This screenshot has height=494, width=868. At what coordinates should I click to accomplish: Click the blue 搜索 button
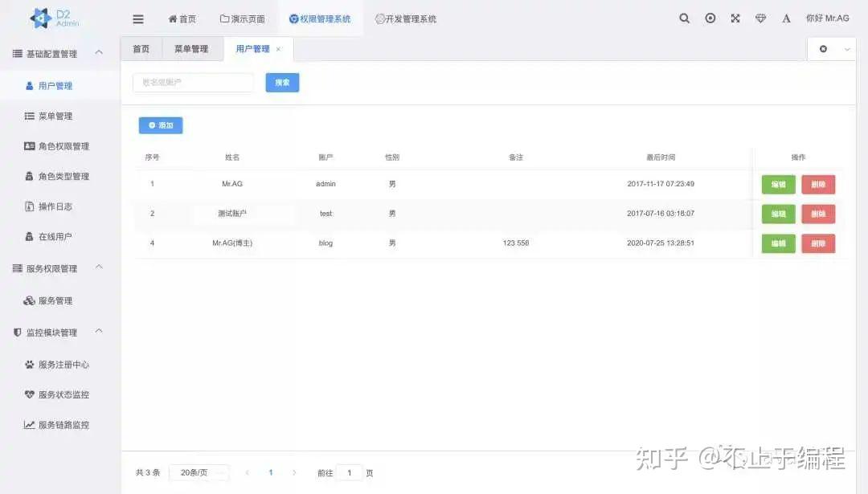tap(282, 83)
